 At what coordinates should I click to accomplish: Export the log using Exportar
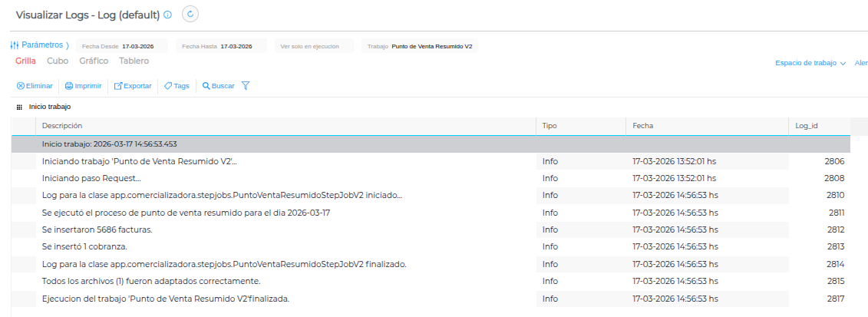tap(133, 86)
